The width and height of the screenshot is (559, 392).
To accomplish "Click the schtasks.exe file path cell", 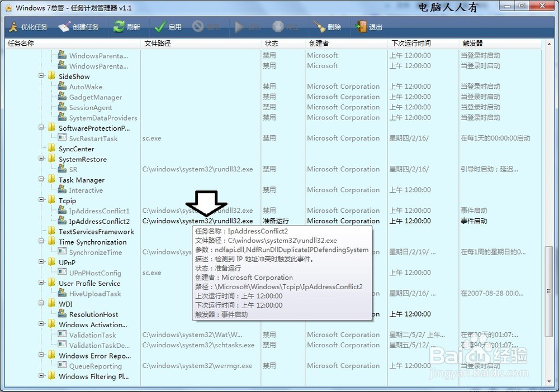I will (198, 345).
